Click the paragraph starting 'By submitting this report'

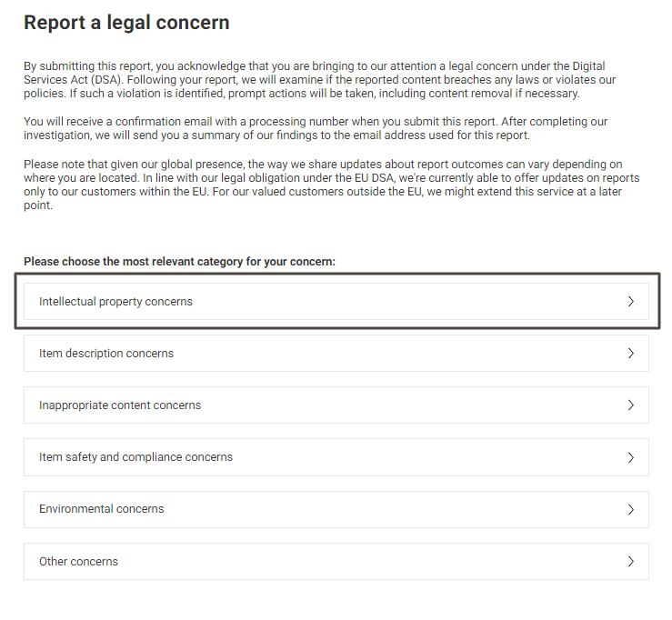(320, 80)
